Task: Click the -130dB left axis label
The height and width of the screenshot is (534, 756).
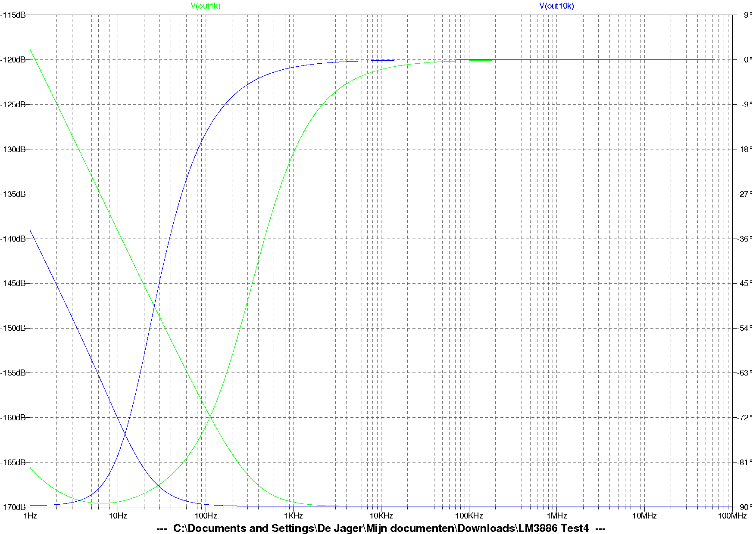Action: click(x=13, y=149)
